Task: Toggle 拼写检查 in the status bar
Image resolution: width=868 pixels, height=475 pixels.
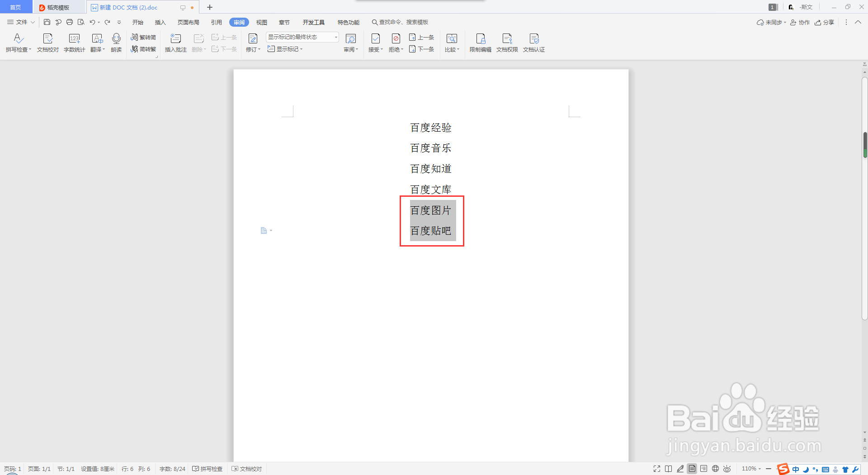Action: tap(208, 469)
